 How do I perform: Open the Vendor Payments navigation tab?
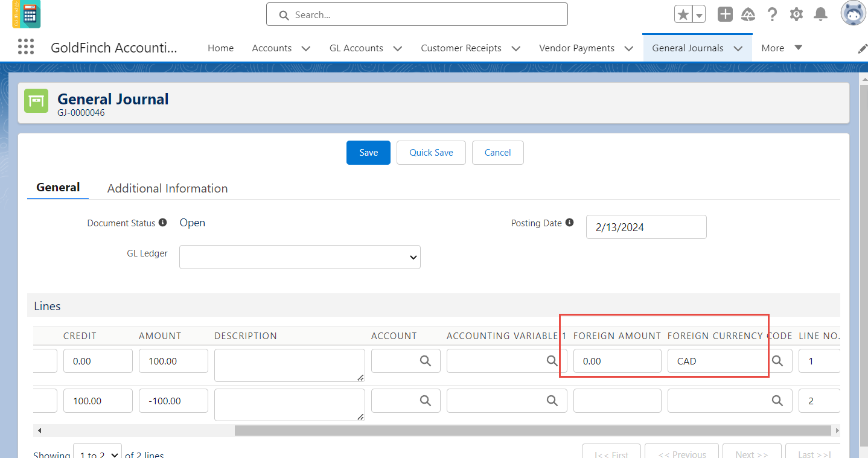click(576, 48)
